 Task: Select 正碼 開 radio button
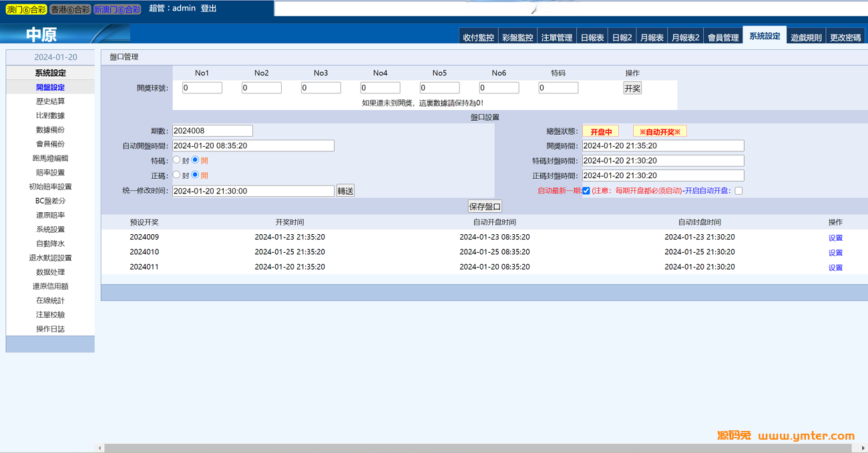coord(196,175)
